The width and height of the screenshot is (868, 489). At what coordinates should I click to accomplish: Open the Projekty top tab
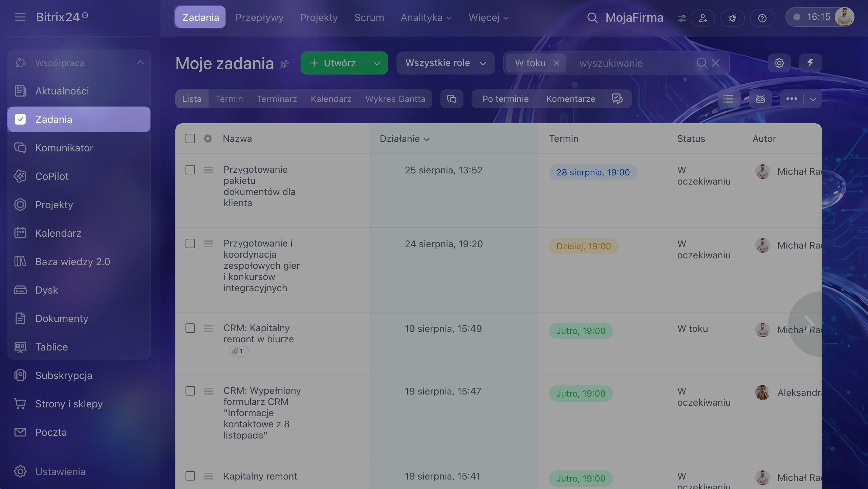[319, 17]
